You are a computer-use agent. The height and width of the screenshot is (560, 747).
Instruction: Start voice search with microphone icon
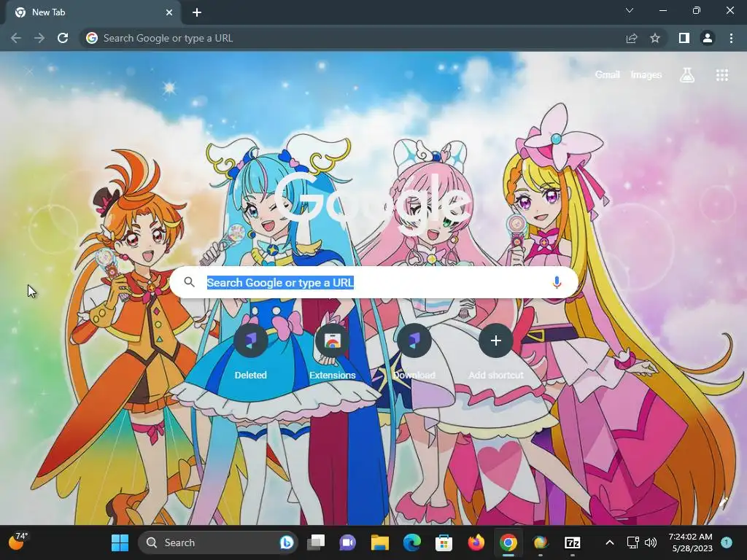coord(557,282)
